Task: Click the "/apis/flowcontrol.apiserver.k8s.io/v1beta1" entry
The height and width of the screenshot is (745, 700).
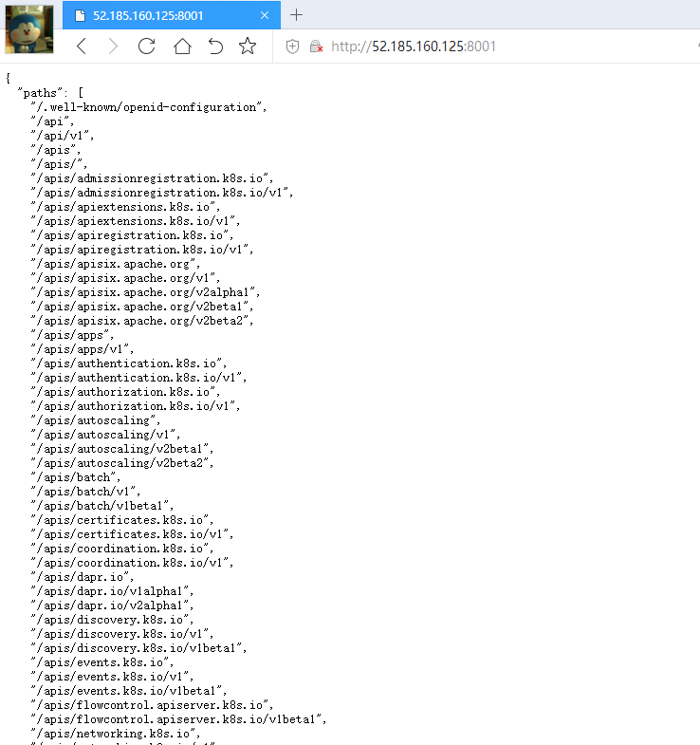Action: (x=177, y=719)
